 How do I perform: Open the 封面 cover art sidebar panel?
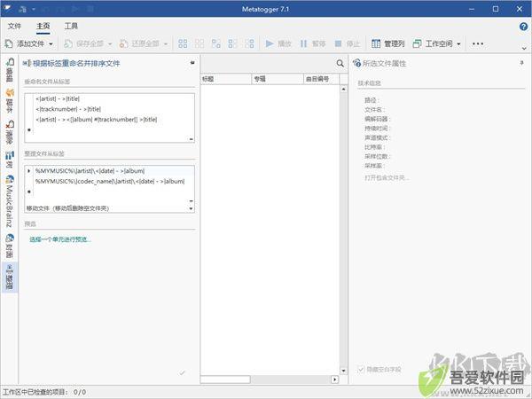tap(10, 246)
